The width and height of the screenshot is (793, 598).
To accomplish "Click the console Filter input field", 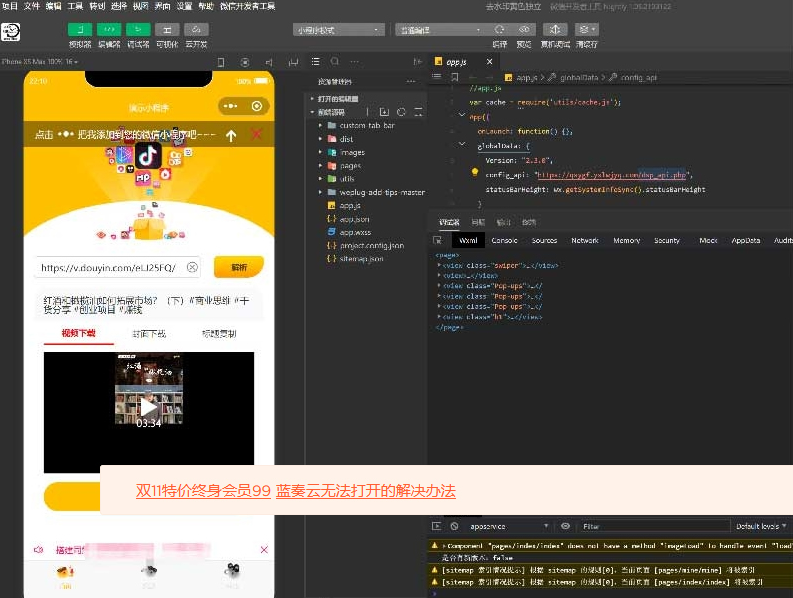I will 653,526.
